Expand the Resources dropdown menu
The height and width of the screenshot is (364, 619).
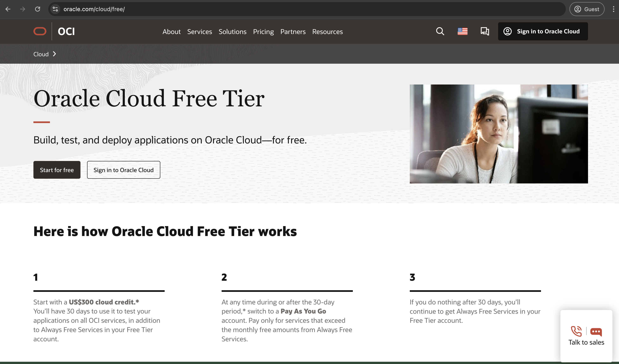[327, 31]
